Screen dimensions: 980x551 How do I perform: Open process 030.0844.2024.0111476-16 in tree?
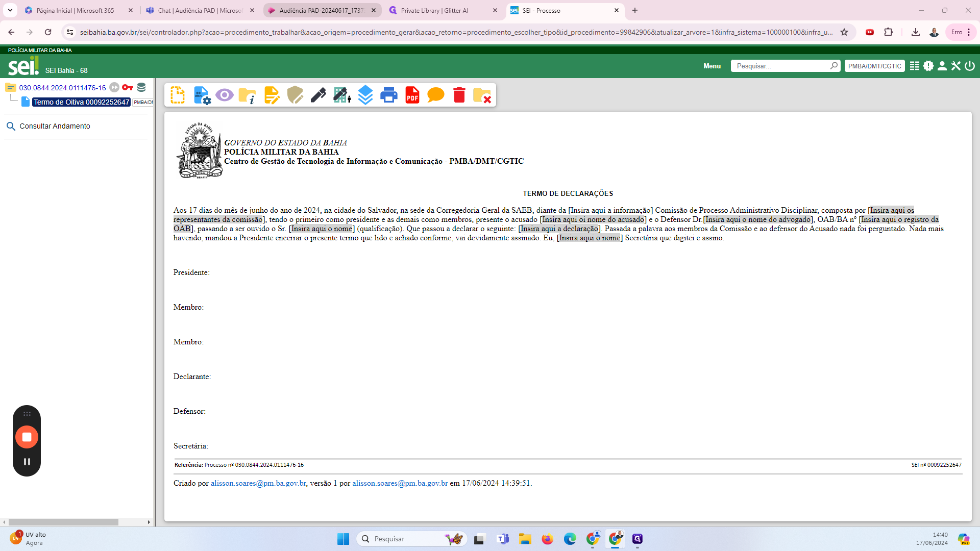[63, 88]
